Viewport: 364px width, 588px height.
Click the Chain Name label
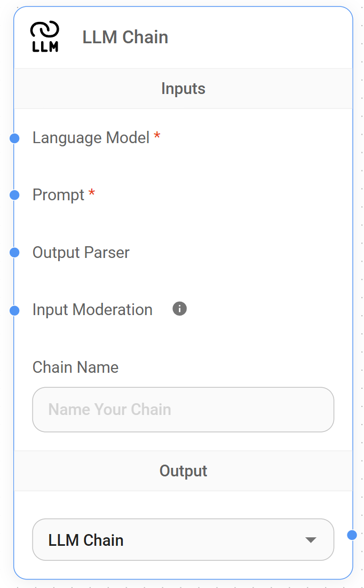tap(75, 367)
